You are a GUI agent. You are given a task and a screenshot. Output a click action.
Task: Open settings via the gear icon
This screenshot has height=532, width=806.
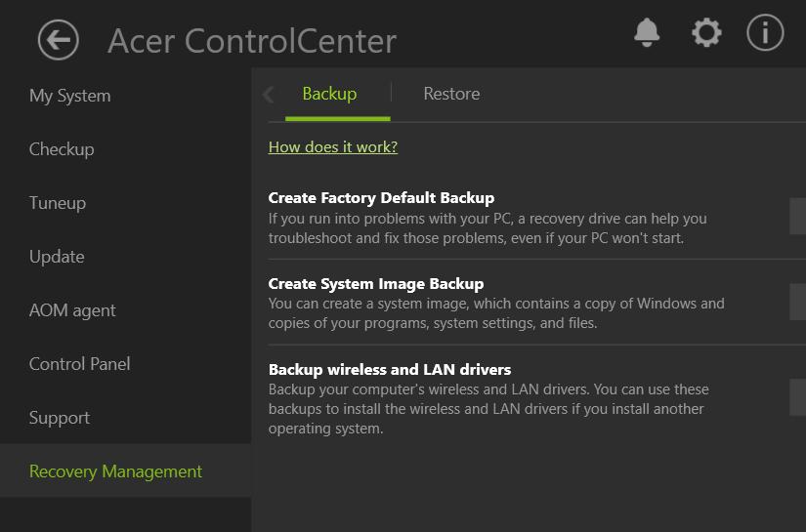pos(706,33)
